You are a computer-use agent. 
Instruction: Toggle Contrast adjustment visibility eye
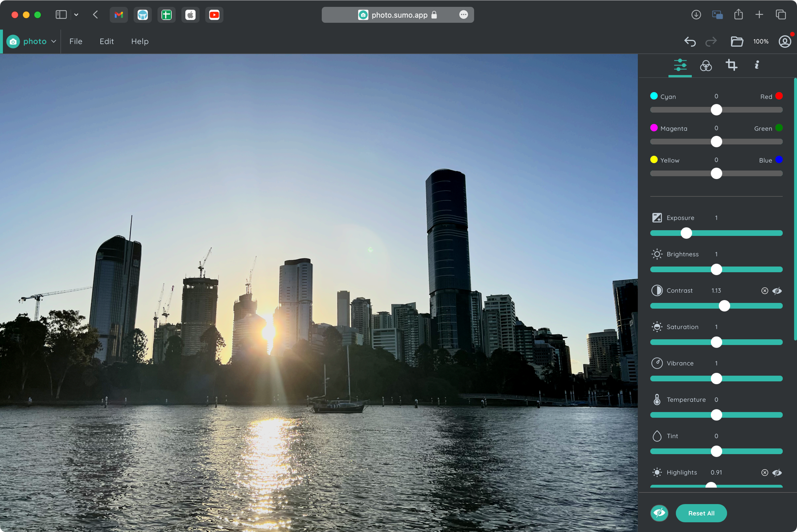tap(777, 291)
